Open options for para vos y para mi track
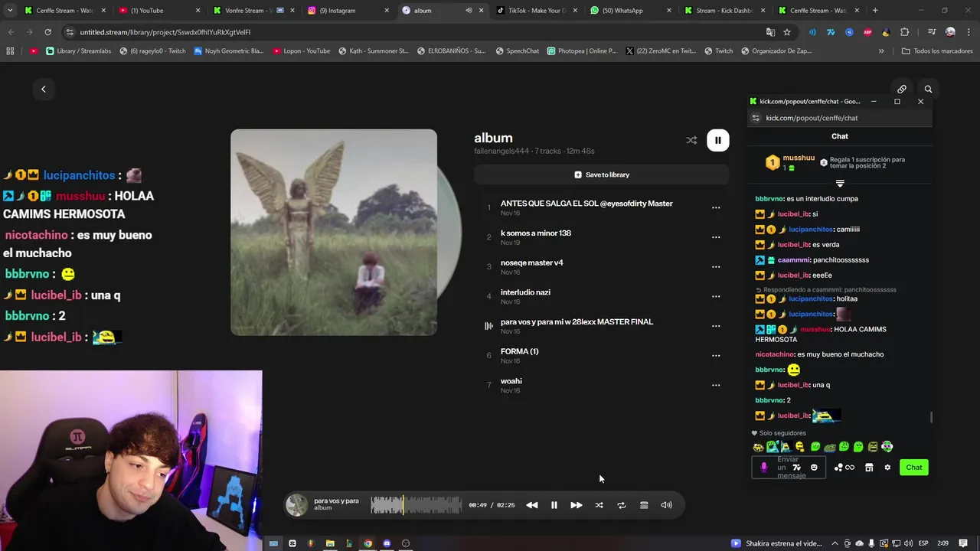 pos(716,326)
